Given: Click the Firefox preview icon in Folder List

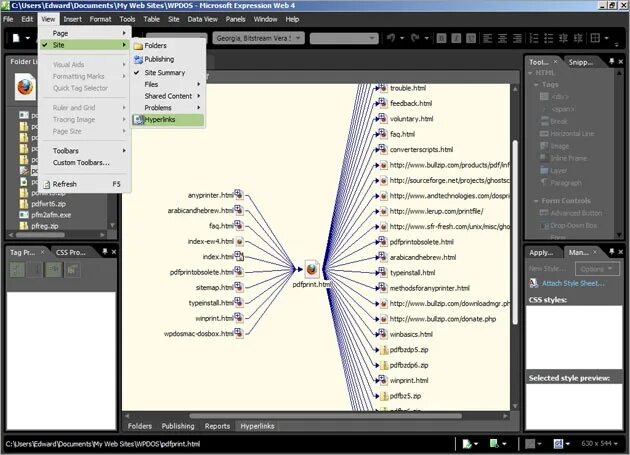Looking at the screenshot, I should click(x=25, y=86).
